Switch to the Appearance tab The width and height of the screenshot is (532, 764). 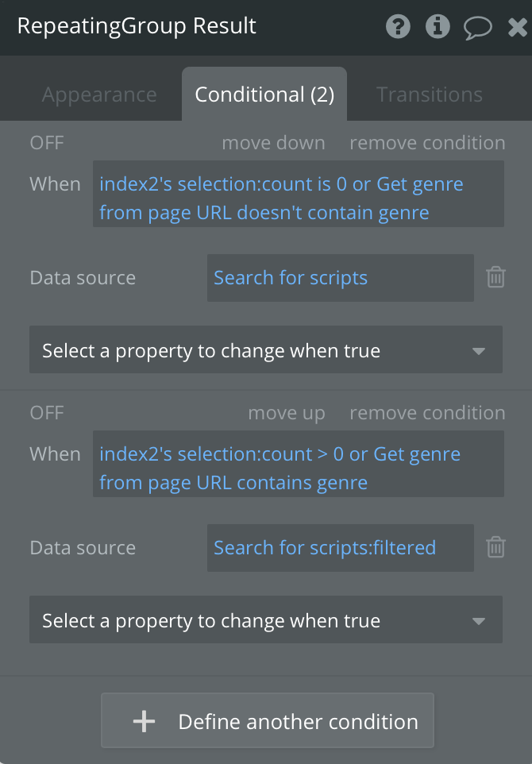pos(99,95)
